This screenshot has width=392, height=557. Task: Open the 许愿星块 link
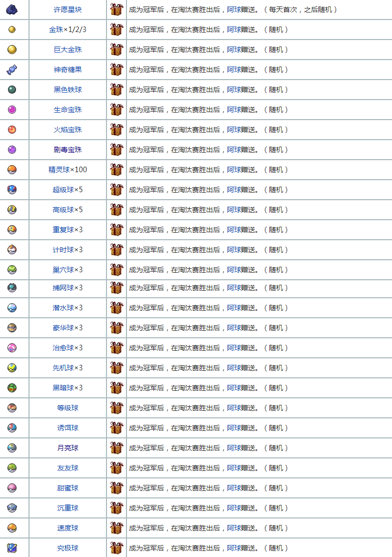[68, 10]
